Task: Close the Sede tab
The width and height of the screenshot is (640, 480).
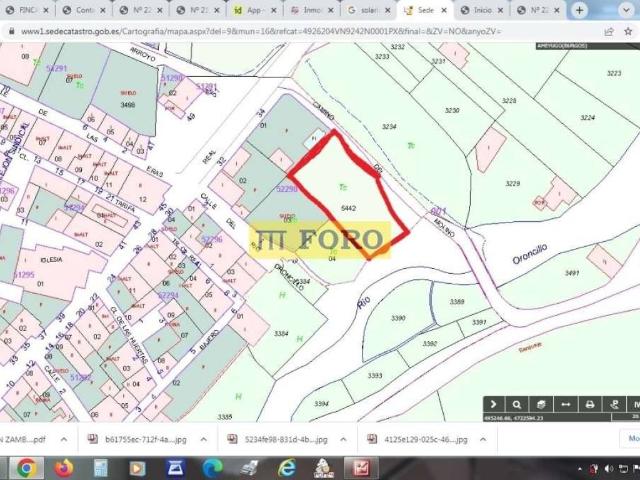Action: (444, 11)
